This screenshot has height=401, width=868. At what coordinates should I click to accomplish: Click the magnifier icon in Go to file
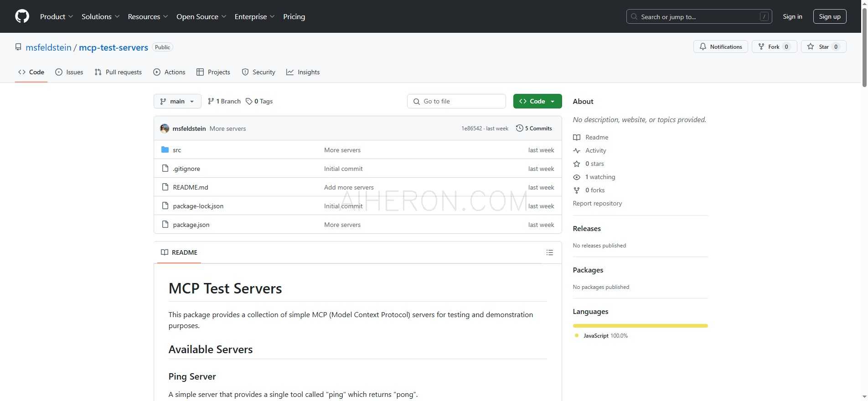click(416, 101)
